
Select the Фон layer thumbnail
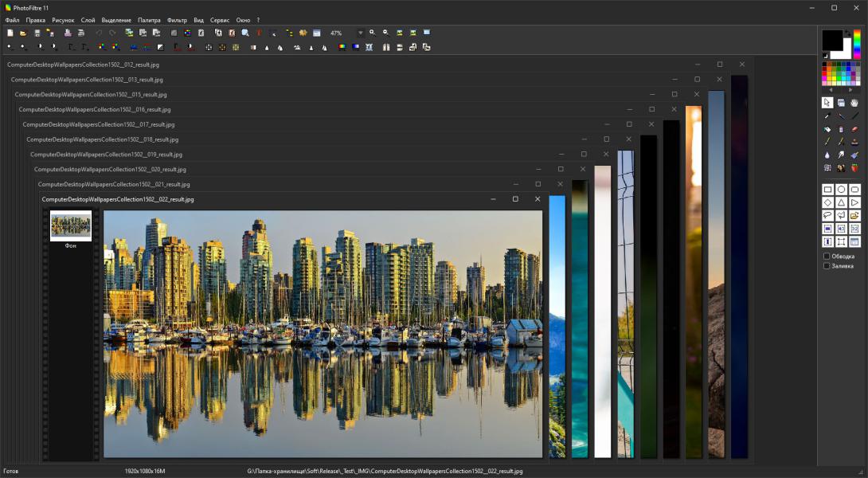click(71, 225)
